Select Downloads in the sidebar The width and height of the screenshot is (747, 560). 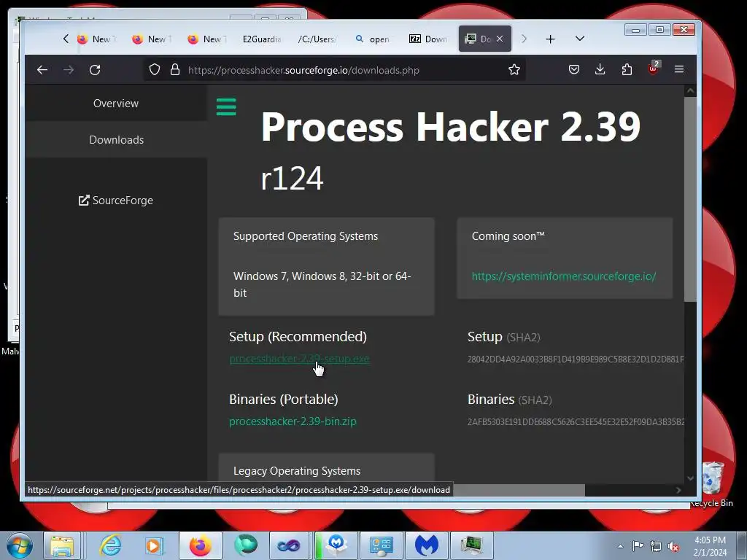click(116, 139)
